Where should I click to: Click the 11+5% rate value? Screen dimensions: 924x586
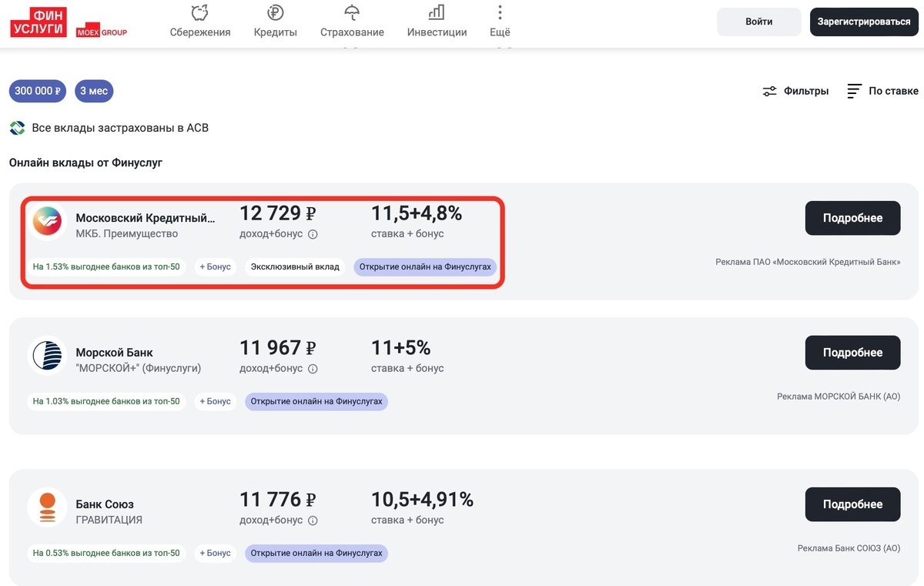click(400, 348)
